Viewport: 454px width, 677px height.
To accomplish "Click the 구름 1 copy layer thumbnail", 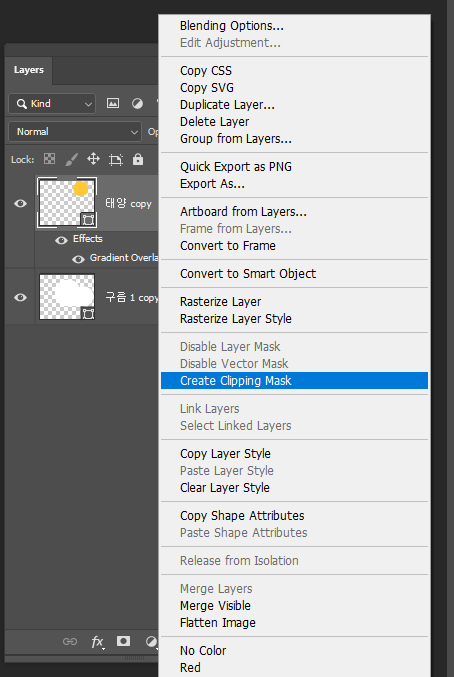I will 67,297.
